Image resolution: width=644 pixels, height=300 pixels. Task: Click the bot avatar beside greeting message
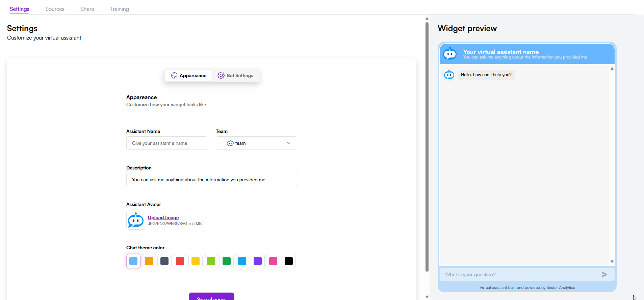click(x=449, y=75)
